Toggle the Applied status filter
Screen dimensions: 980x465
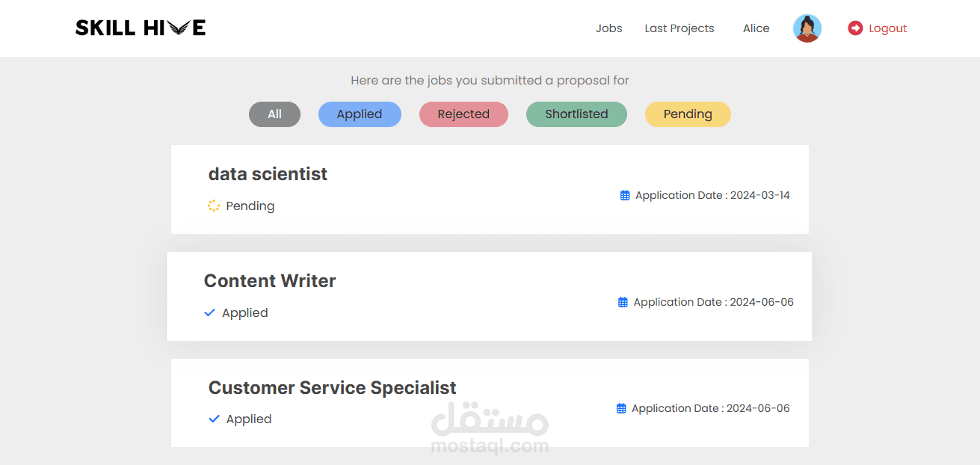click(x=360, y=114)
